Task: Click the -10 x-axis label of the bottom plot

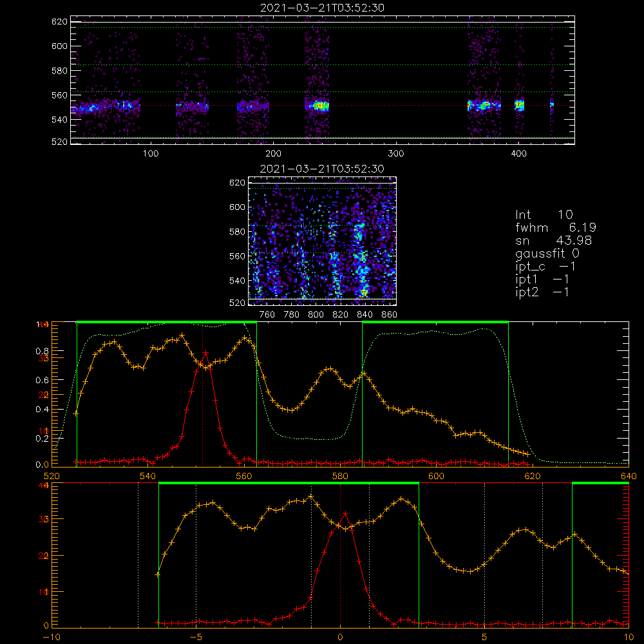Action: (x=52, y=637)
